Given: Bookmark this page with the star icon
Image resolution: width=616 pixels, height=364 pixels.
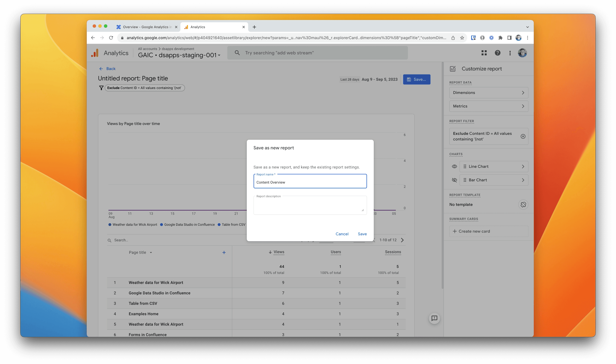Looking at the screenshot, I should click(462, 38).
